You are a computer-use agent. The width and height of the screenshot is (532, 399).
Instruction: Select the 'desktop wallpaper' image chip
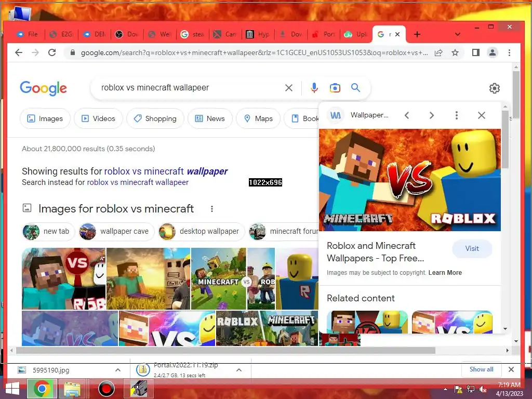[x=202, y=232]
